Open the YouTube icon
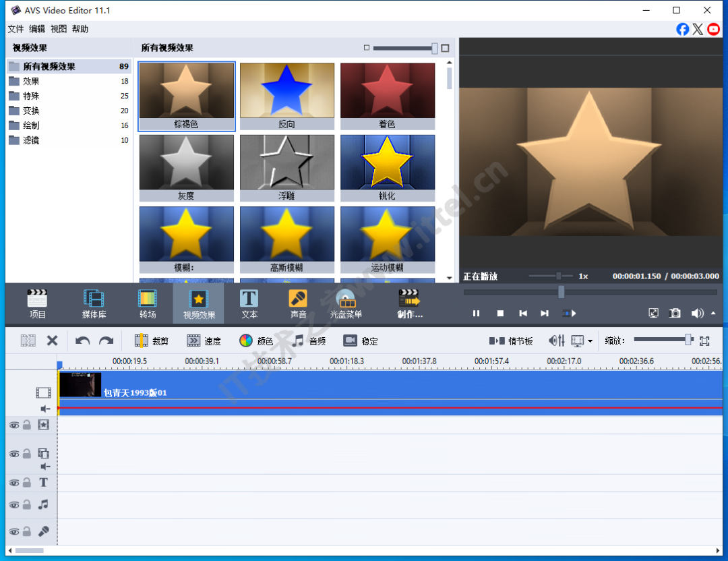Screen dimensions: 728x561 714,29
